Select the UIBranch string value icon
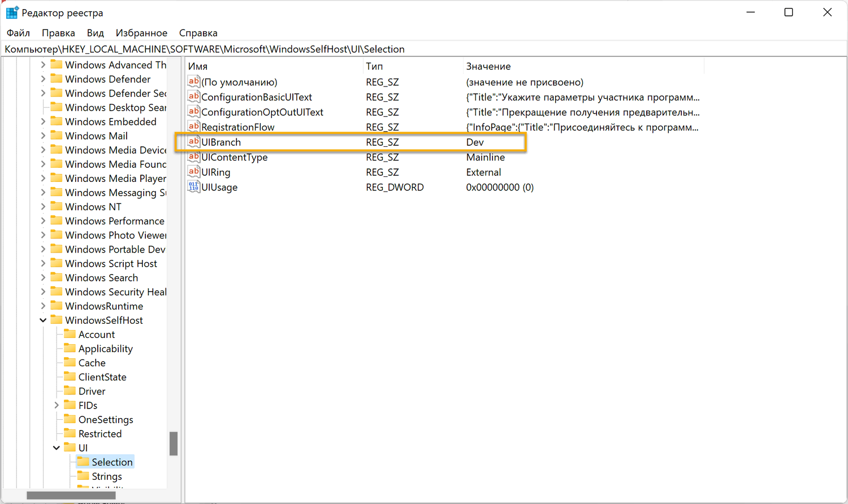This screenshot has width=848, height=504. [194, 142]
